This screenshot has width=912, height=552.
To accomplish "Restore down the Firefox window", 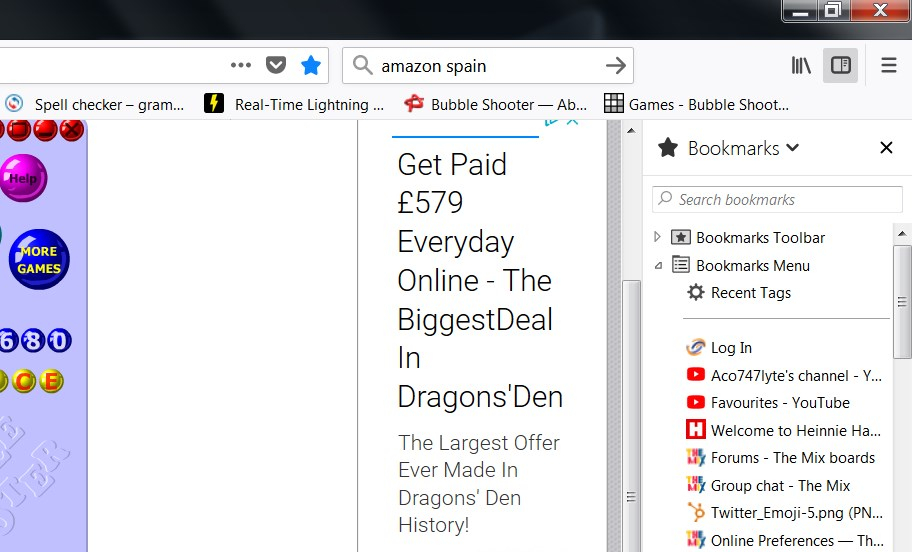I will click(x=833, y=10).
